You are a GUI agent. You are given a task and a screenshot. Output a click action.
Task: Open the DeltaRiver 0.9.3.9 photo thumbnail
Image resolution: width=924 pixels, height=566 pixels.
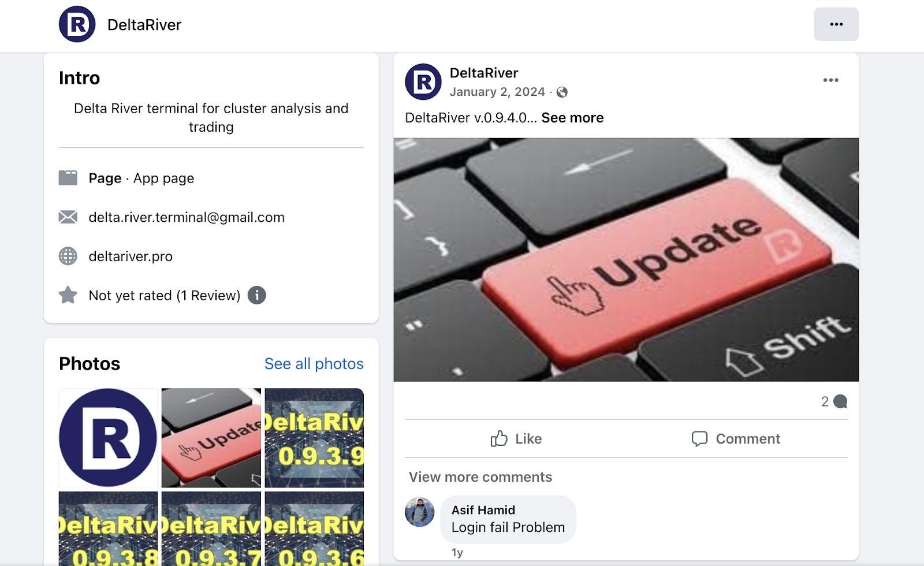314,438
